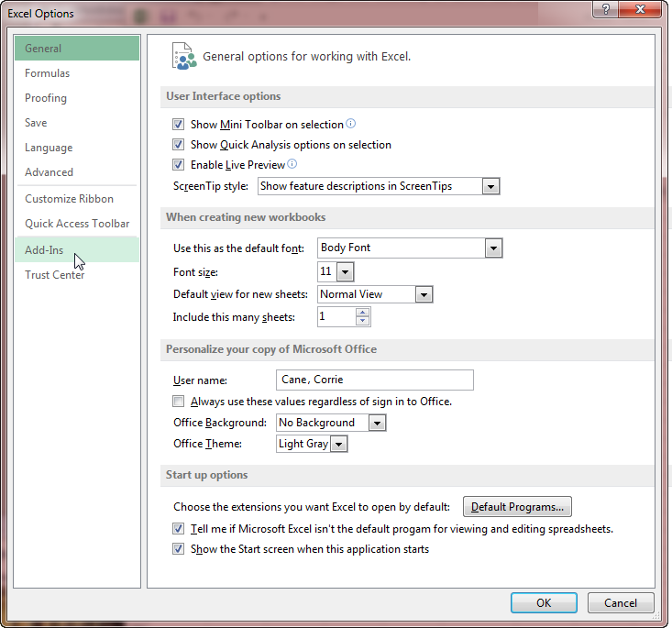The image size is (672, 628).
Task: Disable Show the Start screen checkbox
Action: [x=179, y=549]
